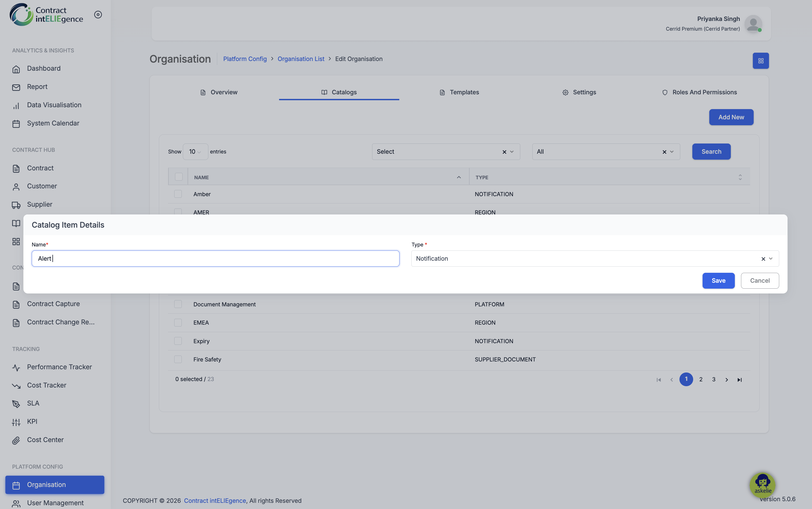Click the Contract document icon
The height and width of the screenshot is (509, 812).
(x=16, y=169)
